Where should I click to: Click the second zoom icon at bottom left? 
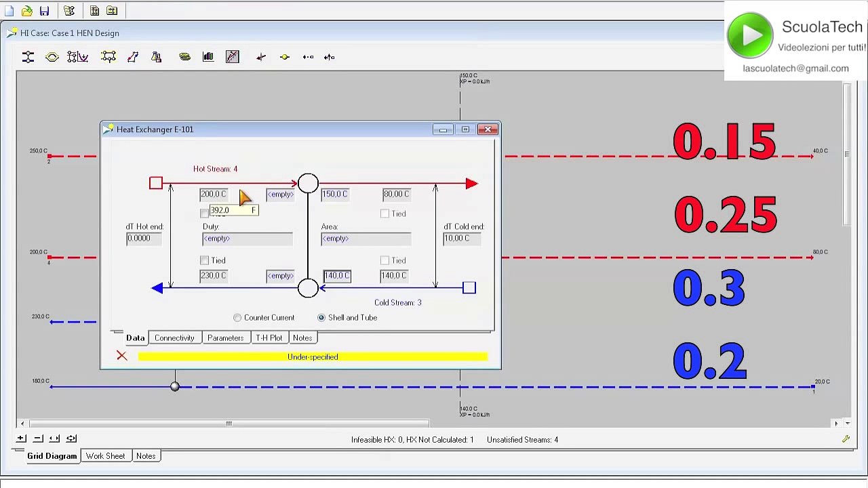tap(38, 439)
